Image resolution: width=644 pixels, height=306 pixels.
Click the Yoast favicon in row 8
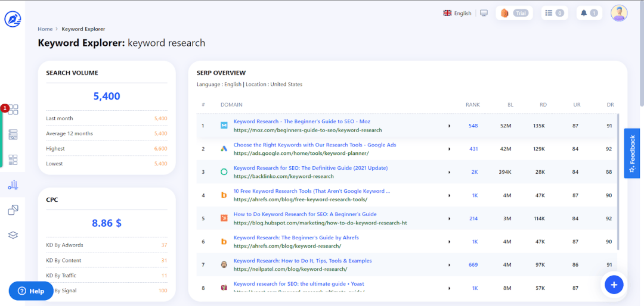pos(224,288)
